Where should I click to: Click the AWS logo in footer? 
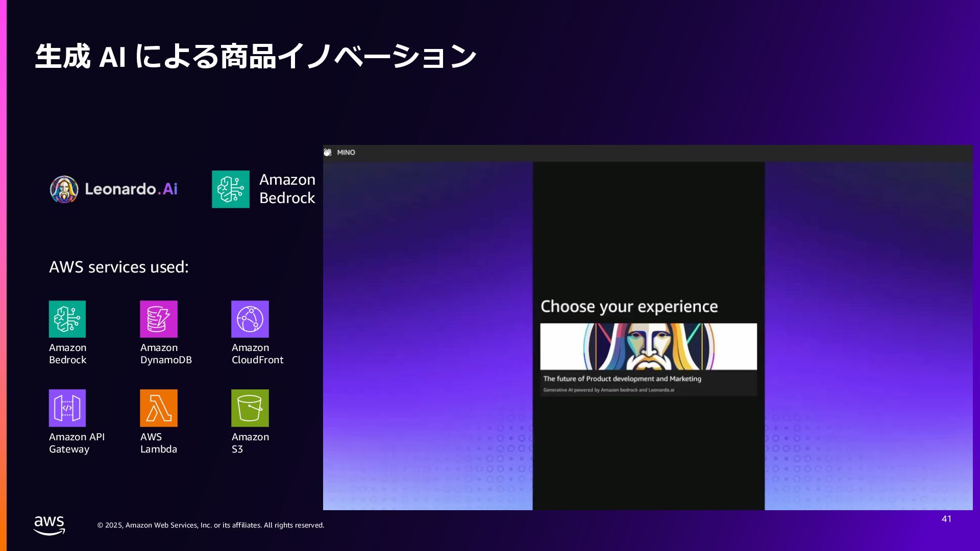[x=49, y=525]
